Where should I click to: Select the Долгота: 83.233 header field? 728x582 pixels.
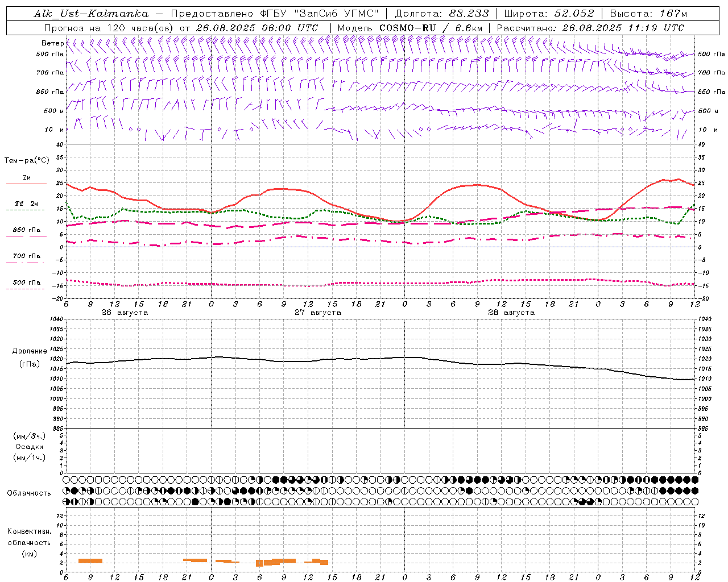click(441, 14)
